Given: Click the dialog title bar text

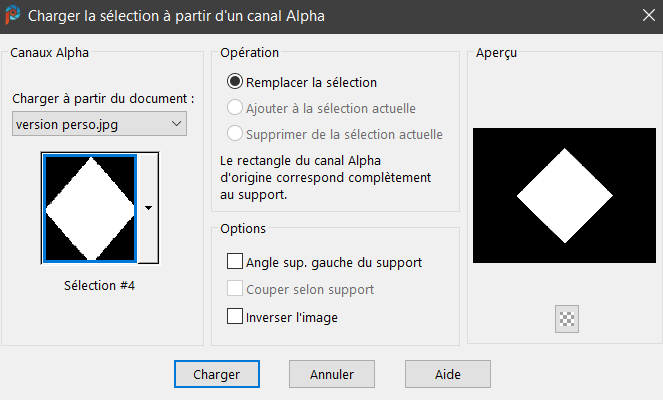Looking at the screenshot, I should (x=177, y=16).
